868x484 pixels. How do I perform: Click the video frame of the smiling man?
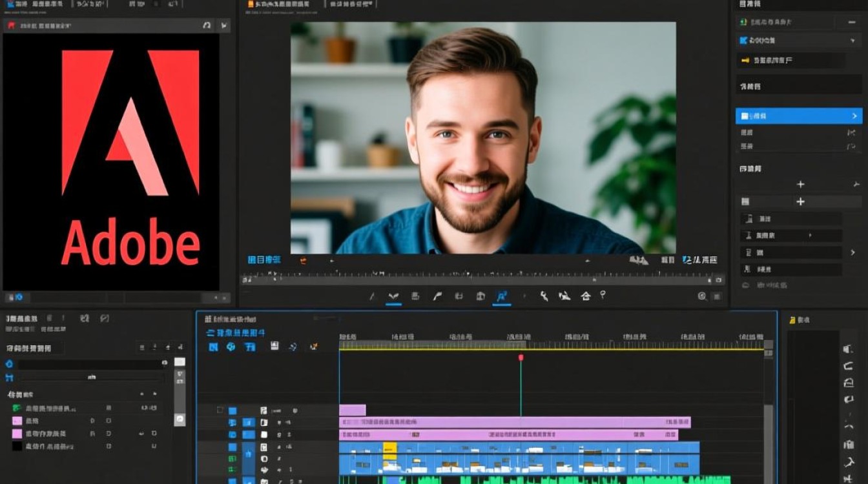tap(483, 138)
